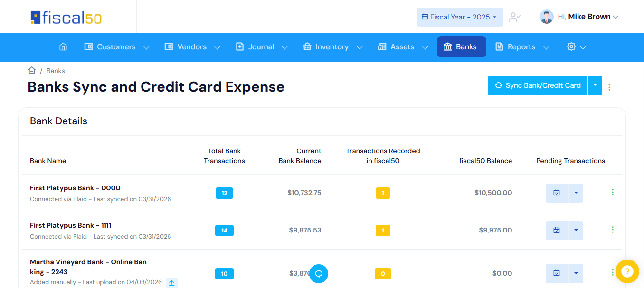Click the yellow help question mark button
Image resolution: width=644 pixels, height=288 pixels.
(627, 271)
